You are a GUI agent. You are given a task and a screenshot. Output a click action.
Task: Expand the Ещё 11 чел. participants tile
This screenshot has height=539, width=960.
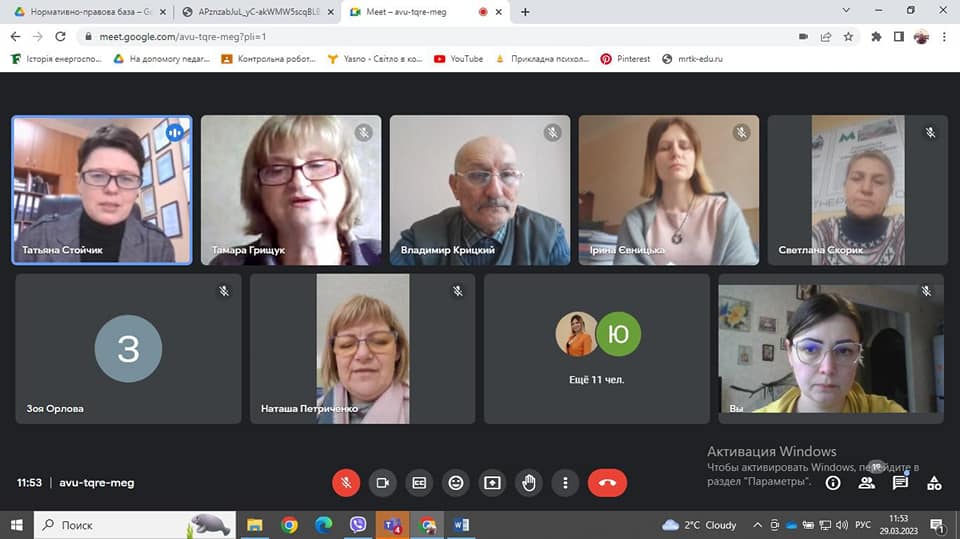[597, 349]
